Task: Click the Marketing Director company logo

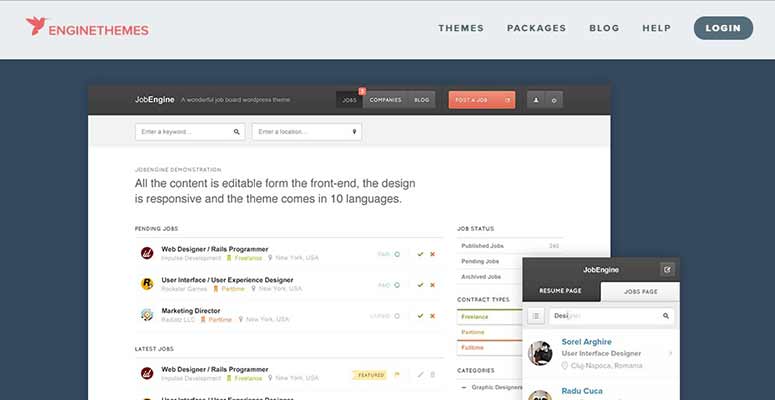Action: 147,314
